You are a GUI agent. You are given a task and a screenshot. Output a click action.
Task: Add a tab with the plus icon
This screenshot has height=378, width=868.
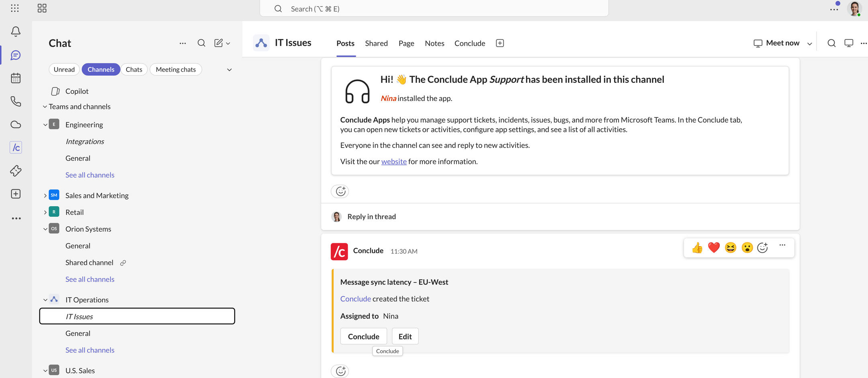point(500,43)
